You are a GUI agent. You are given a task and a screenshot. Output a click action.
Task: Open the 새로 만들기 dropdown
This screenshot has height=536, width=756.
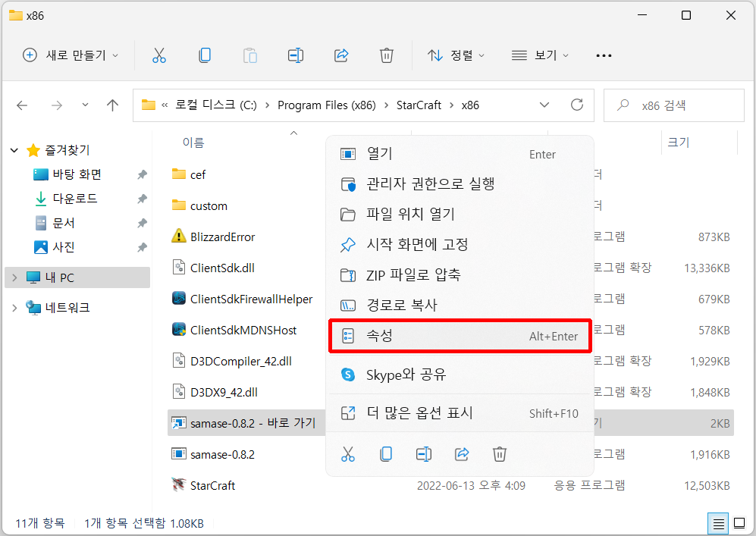71,55
